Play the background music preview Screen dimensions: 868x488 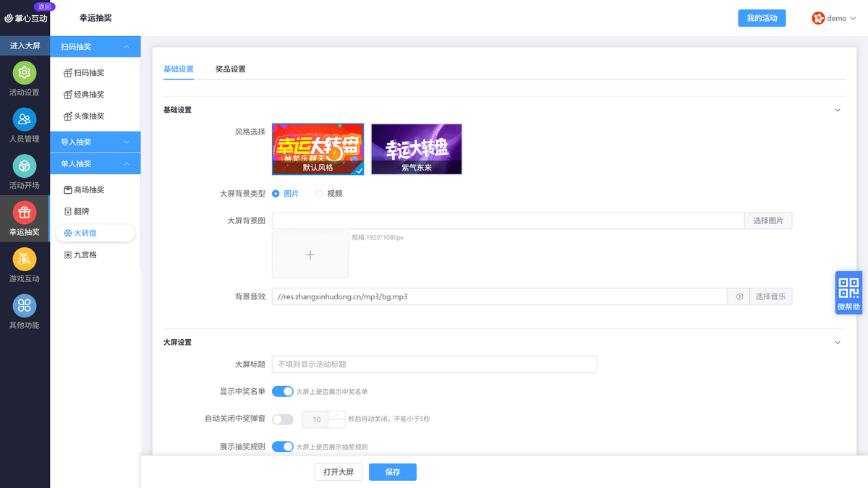tap(739, 296)
